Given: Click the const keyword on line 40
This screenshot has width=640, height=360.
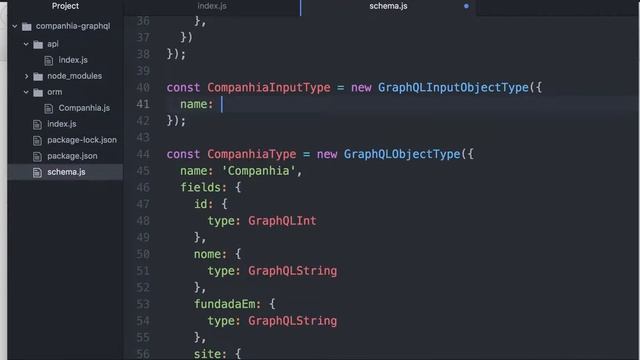Looking at the screenshot, I should pos(183,87).
